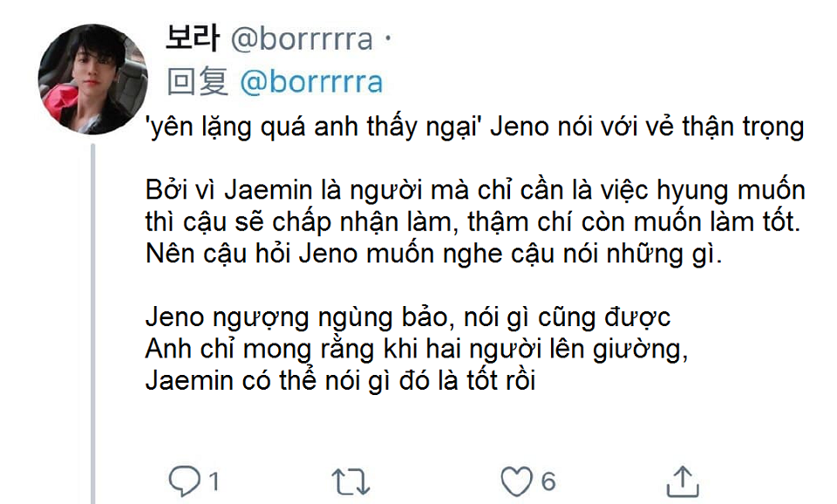Select the line starting Bởi vì Jaemin
Viewport: 837px width, 504px height.
(x=475, y=191)
